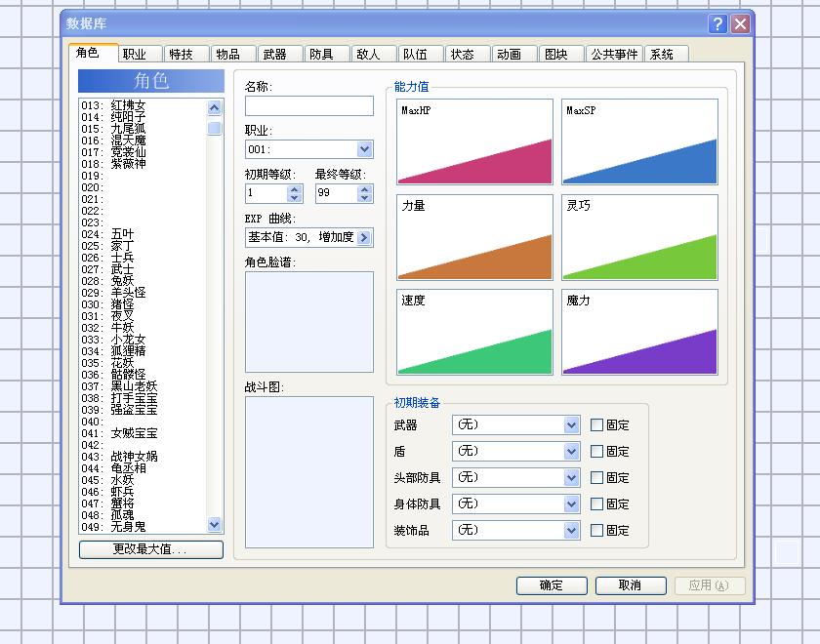Switch to the 动画 tab
Screen dimensions: 820x644
click(x=514, y=54)
